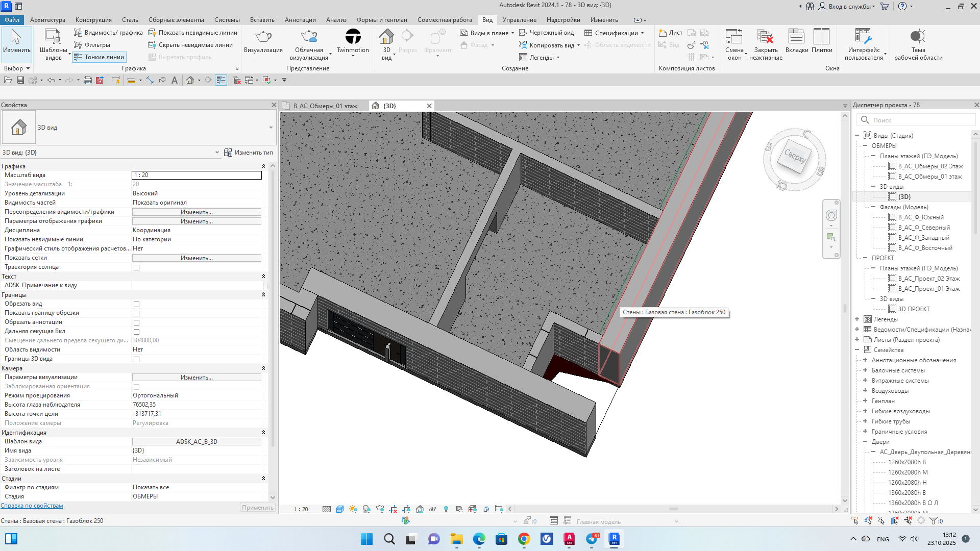Viewport: 980px width, 551px height.
Task: Collapse the Doors families node
Action: click(x=865, y=442)
